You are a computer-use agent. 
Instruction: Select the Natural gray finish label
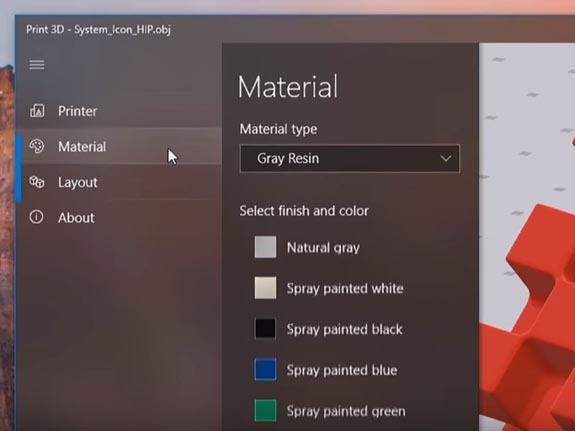(x=323, y=248)
